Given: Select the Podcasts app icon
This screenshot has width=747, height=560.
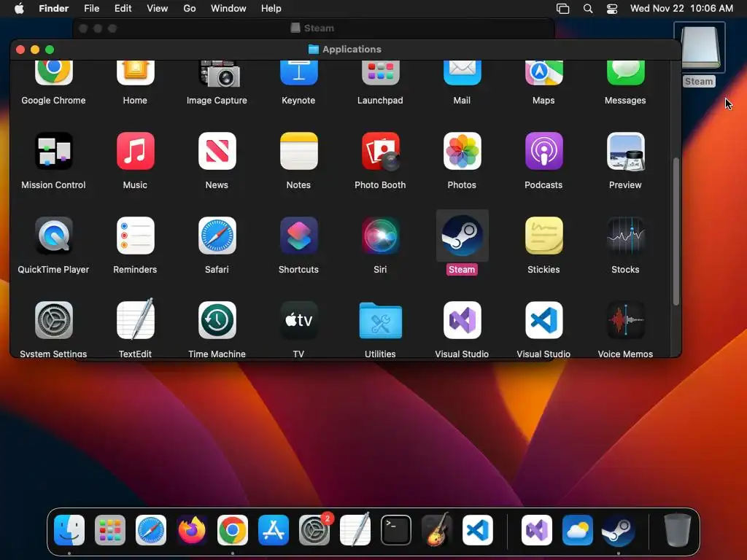Looking at the screenshot, I should coord(543,152).
